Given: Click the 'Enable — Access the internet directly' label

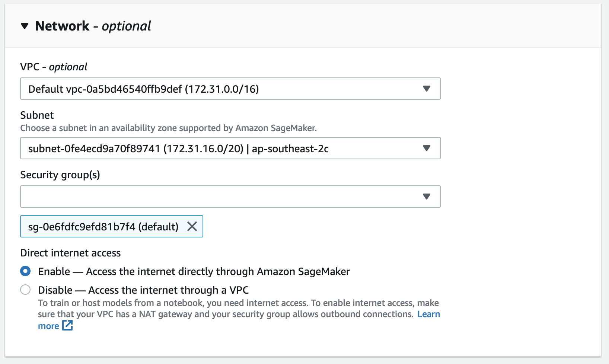Looking at the screenshot, I should [194, 272].
